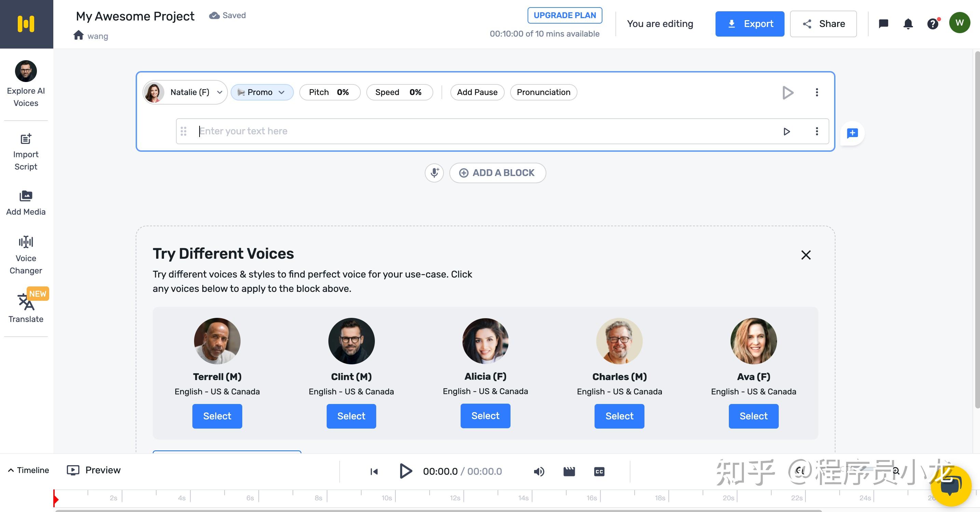The image size is (980, 512).
Task: Click the blue add comment icon
Action: pyautogui.click(x=852, y=133)
